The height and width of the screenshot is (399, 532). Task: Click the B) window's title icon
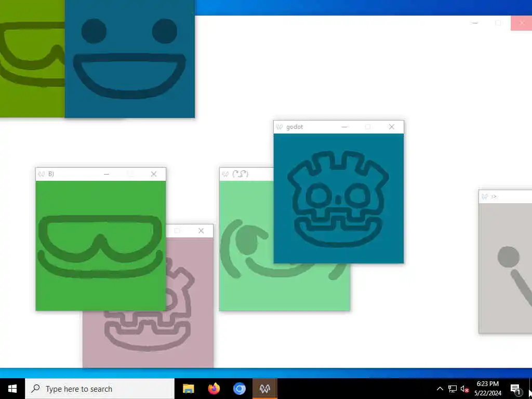pyautogui.click(x=42, y=174)
